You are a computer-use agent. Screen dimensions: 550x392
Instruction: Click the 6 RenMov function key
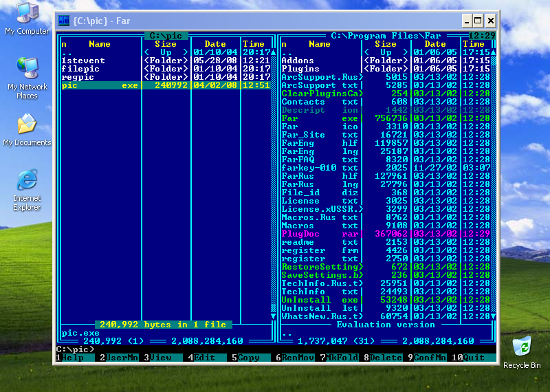[295, 358]
